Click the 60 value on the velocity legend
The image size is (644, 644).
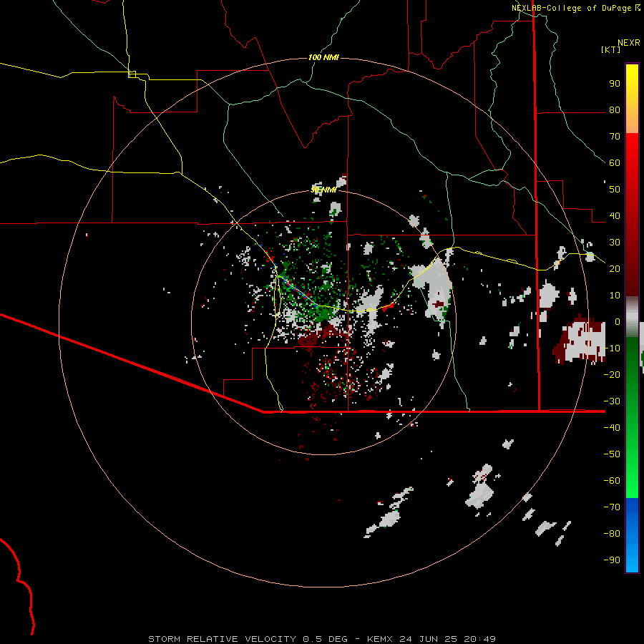coord(615,163)
